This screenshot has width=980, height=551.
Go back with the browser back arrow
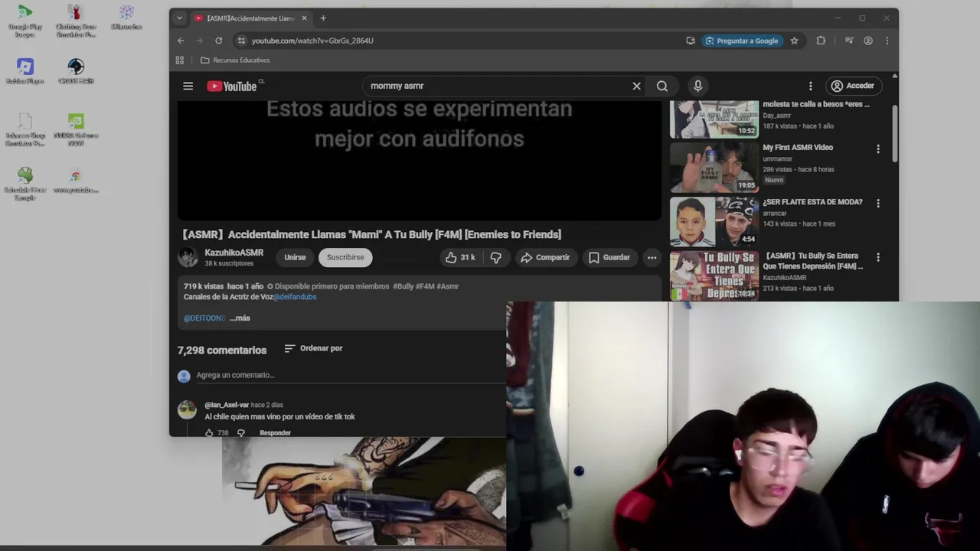click(181, 41)
